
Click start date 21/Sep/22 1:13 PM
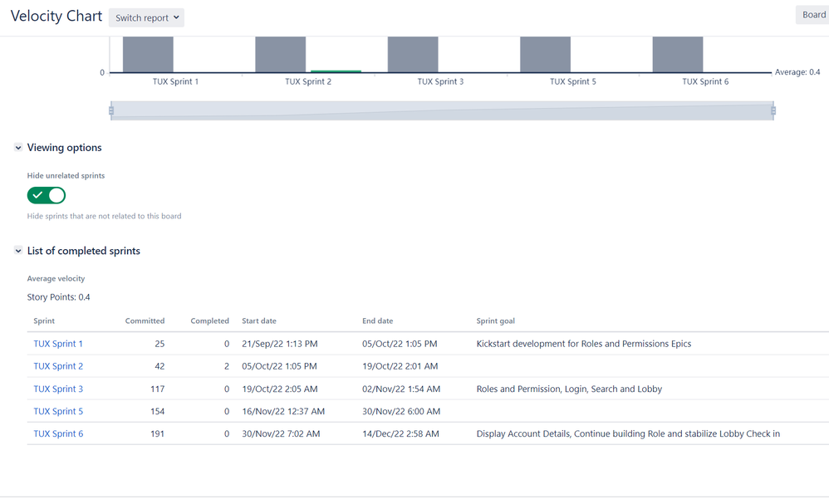click(x=280, y=344)
